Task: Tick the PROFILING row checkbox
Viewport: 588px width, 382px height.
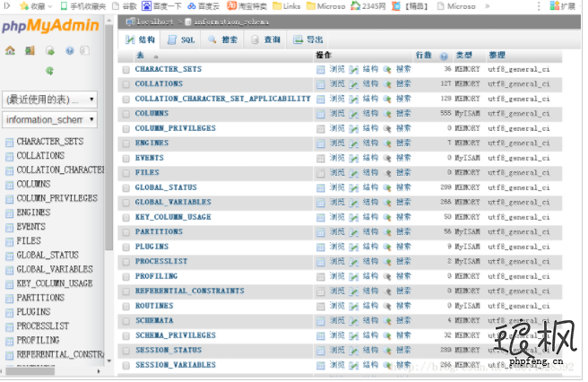Action: tap(126, 277)
